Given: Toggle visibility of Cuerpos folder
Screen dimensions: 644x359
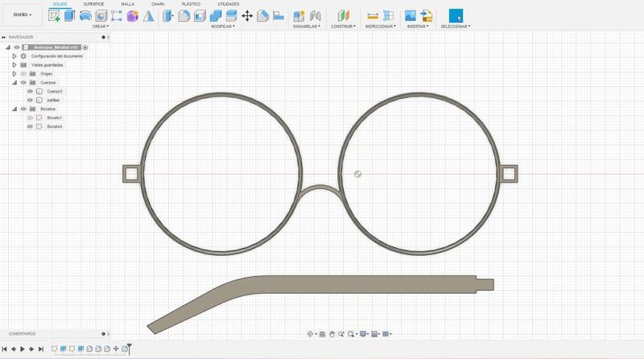Looking at the screenshot, I should pyautogui.click(x=23, y=83).
